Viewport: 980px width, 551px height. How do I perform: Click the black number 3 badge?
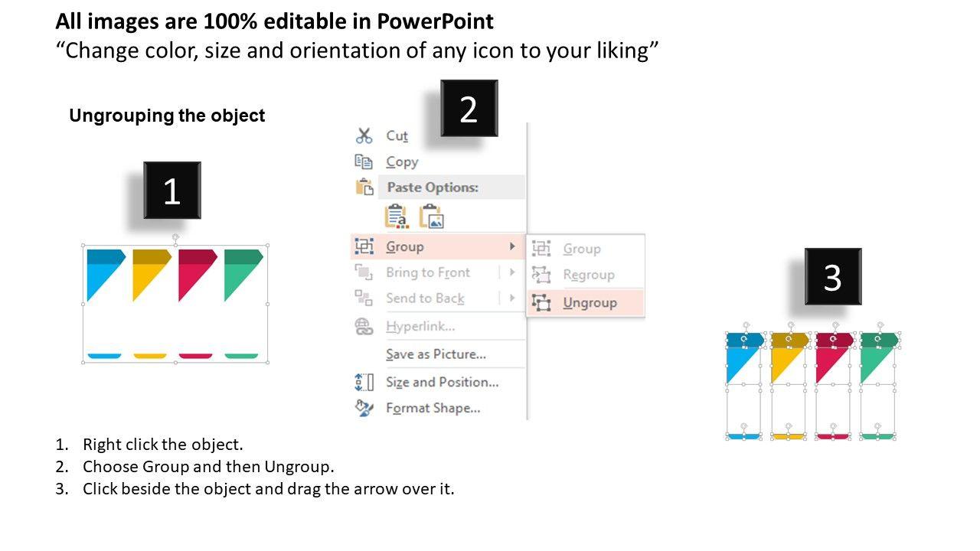pyautogui.click(x=832, y=277)
